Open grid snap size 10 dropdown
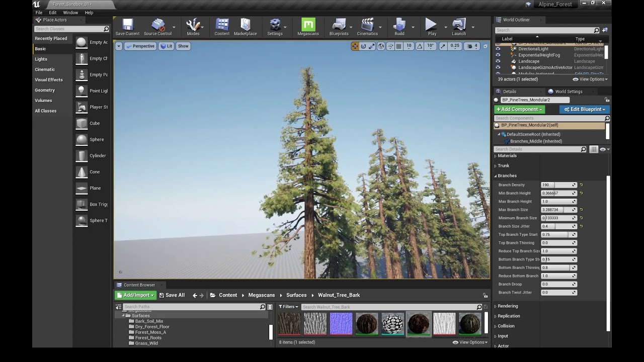Image resolution: width=644 pixels, height=362 pixels. 409,46
